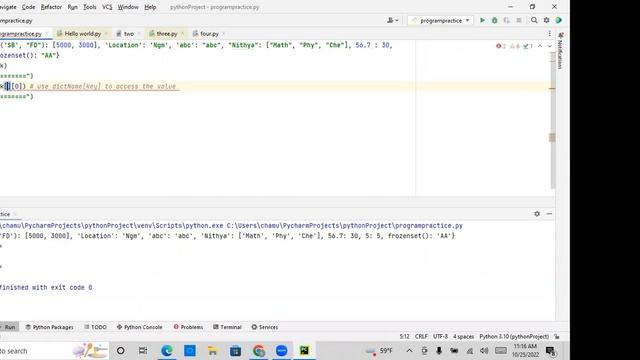Screen dimensions: 640x360
Task: Click the lock icon in status bar
Action: (x=557, y=337)
